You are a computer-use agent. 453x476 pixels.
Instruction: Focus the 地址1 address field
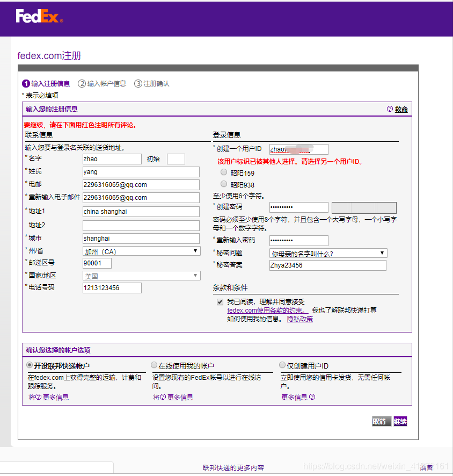pos(141,212)
